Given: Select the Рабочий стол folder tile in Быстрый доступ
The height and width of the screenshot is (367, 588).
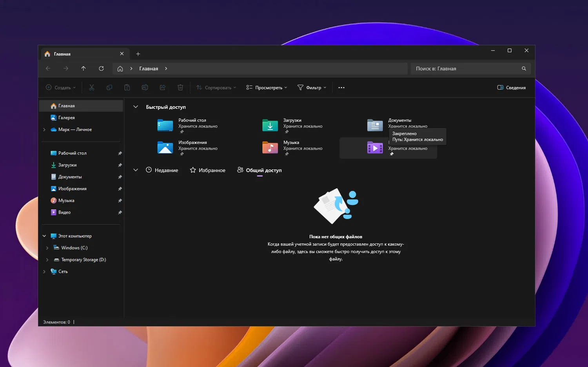Looking at the screenshot, I should [x=187, y=126].
